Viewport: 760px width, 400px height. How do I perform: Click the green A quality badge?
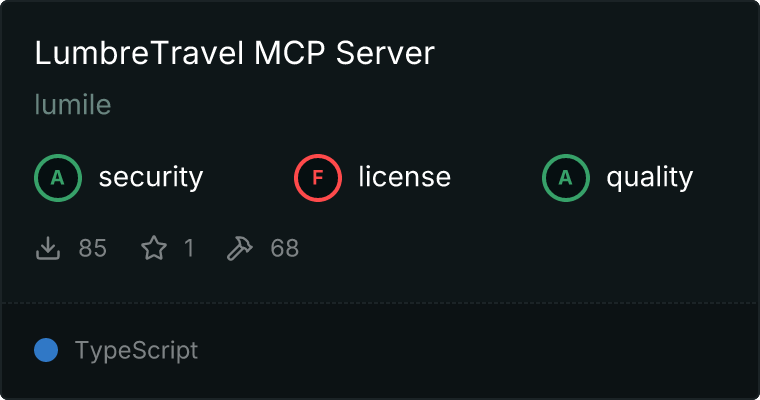pos(566,178)
